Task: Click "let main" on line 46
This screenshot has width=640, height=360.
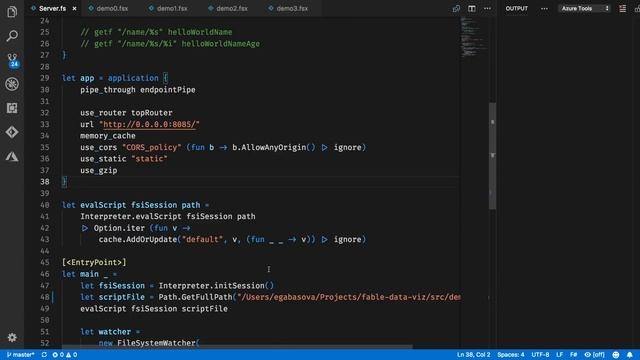Action: point(80,274)
